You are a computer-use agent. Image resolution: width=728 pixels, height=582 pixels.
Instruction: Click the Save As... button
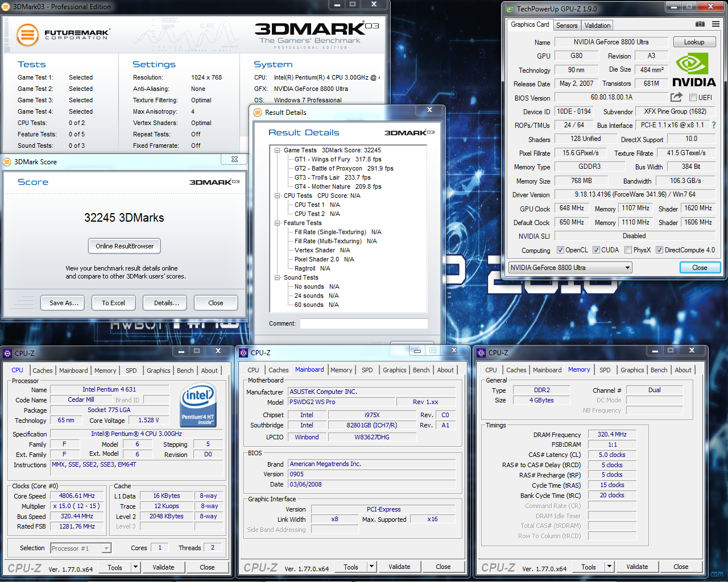[63, 303]
